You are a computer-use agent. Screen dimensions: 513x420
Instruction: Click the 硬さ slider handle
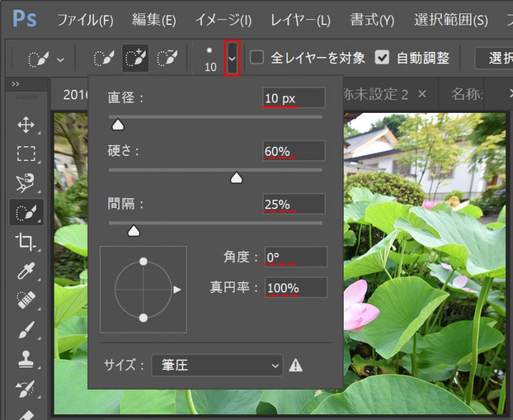(236, 178)
